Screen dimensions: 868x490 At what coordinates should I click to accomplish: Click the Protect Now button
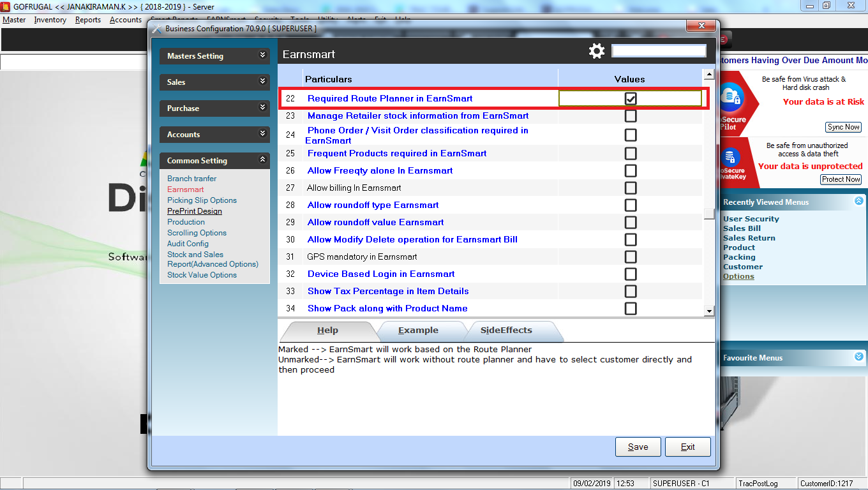841,179
